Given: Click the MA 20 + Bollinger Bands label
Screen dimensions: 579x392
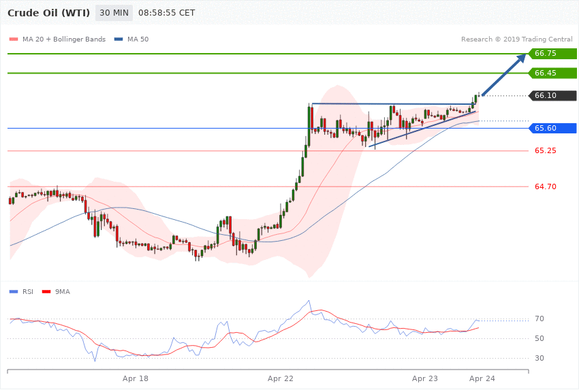Looking at the screenshot, I should (x=64, y=39).
